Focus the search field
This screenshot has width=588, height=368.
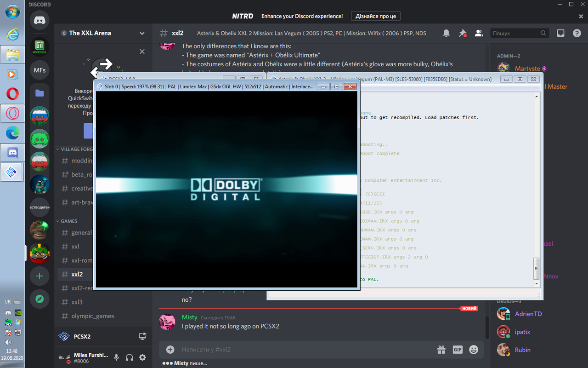pos(520,33)
